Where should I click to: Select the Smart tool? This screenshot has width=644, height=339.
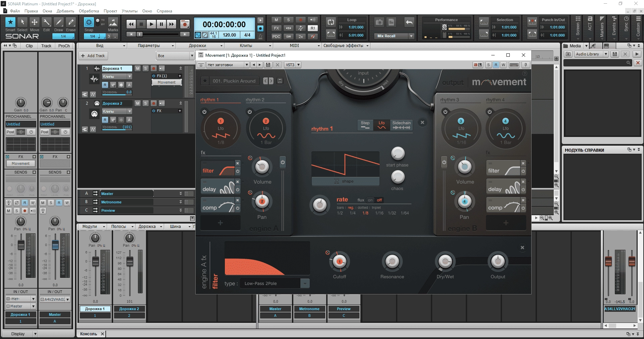click(x=10, y=22)
